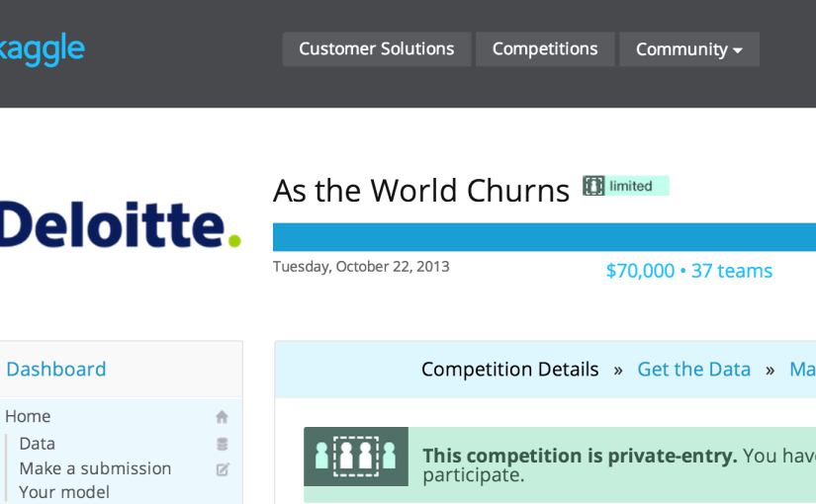View the 37 teams leaderboard link
816x504 pixels.
tap(732, 271)
